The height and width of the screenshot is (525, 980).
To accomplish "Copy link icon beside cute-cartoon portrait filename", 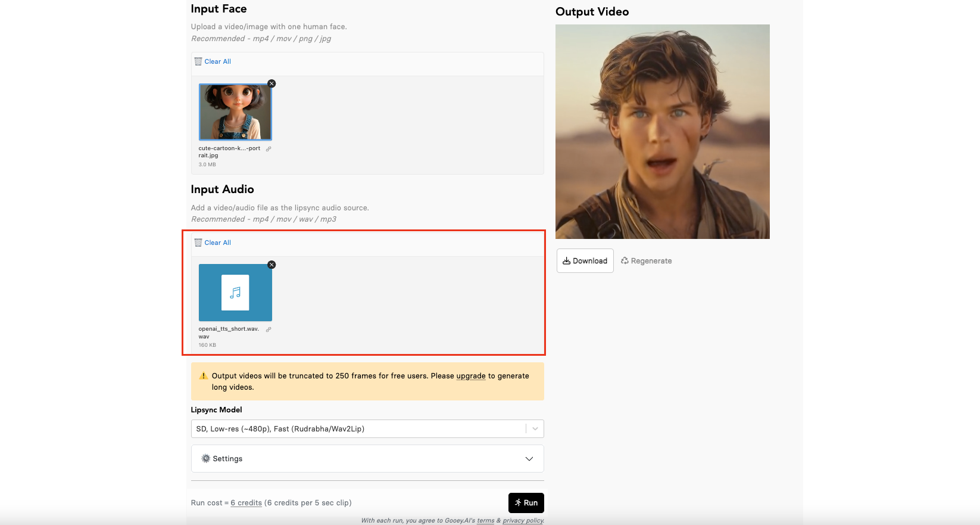I will click(x=269, y=148).
